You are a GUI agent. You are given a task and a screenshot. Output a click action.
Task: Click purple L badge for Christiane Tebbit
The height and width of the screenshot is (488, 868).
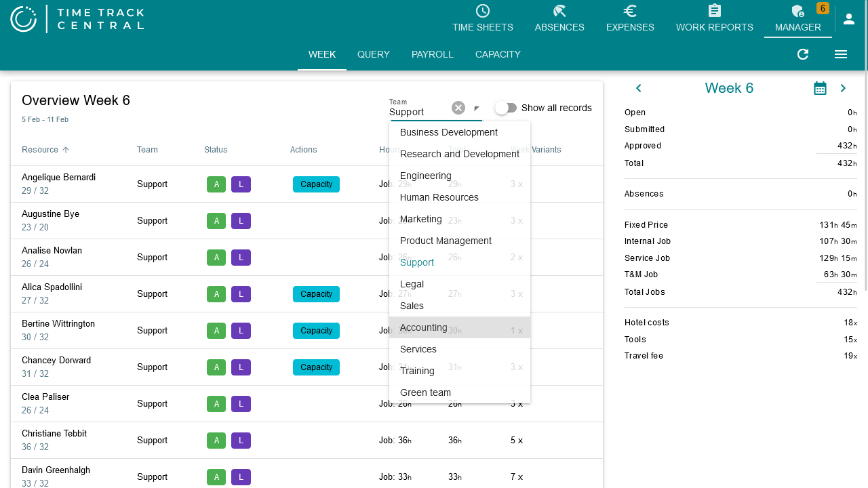(241, 441)
